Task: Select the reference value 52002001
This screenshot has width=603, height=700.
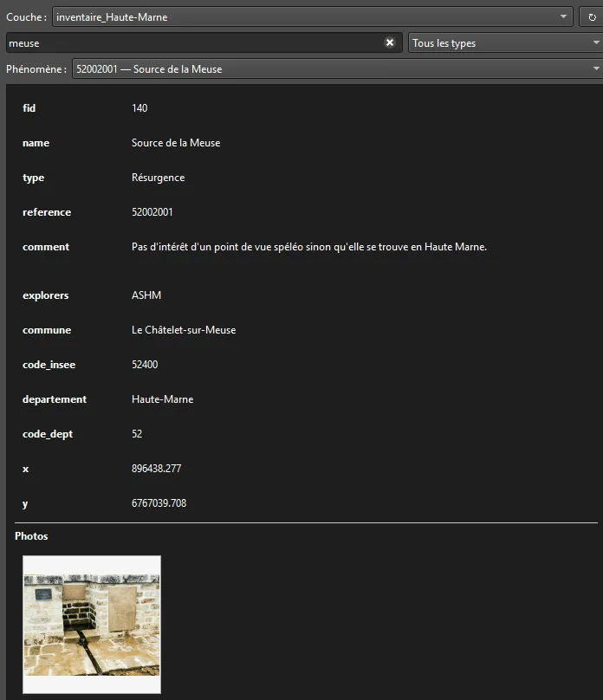Action: (152, 212)
